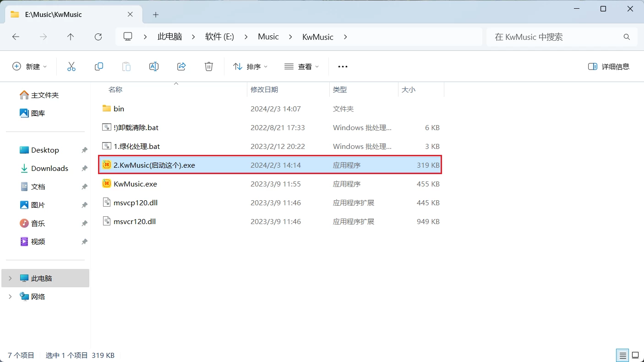Expand the 此电脑 tree node
Viewport: 644px width, 362px height.
pos(10,278)
